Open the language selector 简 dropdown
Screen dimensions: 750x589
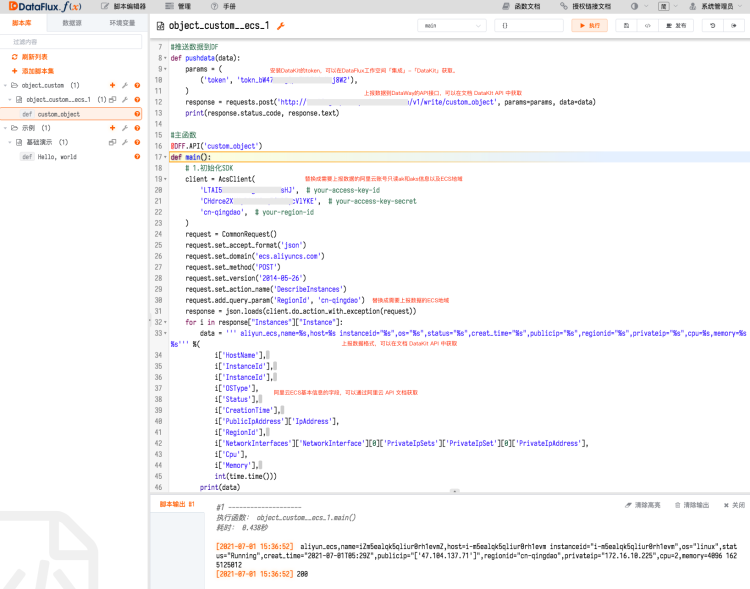pyautogui.click(x=668, y=6)
